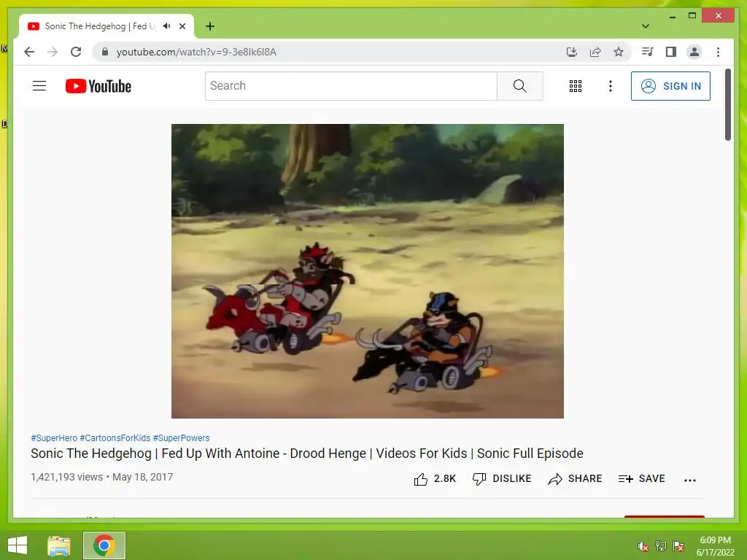
Task: Click the Chrome taskbar icon
Action: point(104,545)
